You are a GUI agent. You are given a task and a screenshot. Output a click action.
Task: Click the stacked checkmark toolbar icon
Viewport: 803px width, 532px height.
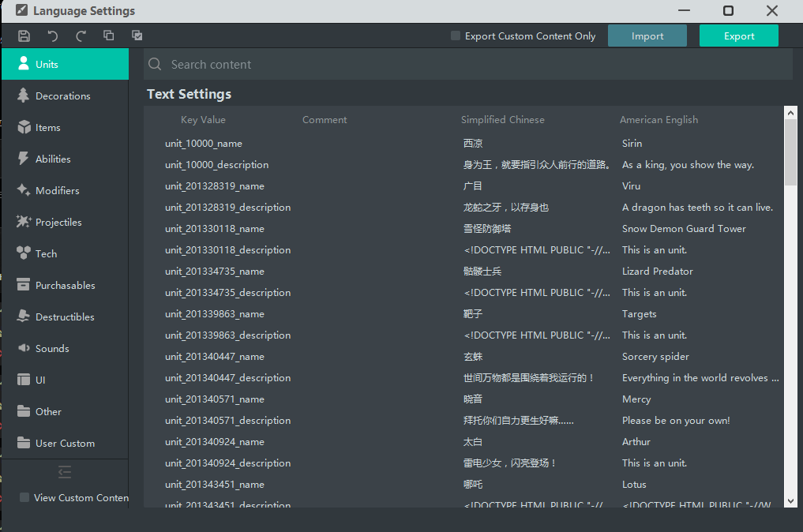(x=137, y=36)
